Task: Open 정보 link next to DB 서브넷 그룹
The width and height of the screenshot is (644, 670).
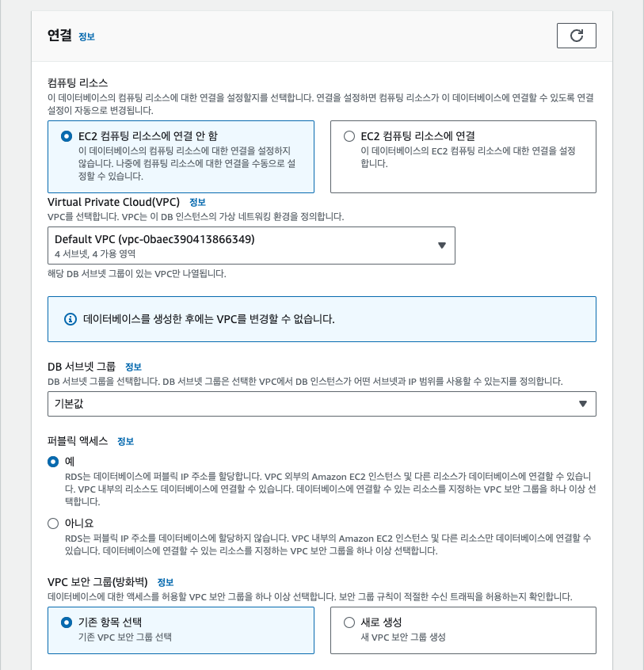Action: pos(133,367)
